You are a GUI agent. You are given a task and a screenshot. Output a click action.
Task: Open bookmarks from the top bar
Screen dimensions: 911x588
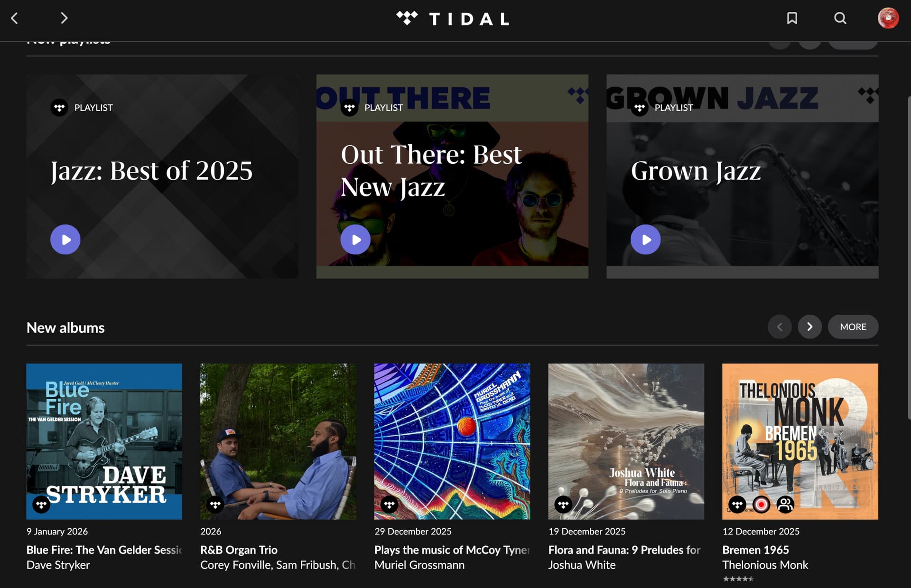click(792, 19)
